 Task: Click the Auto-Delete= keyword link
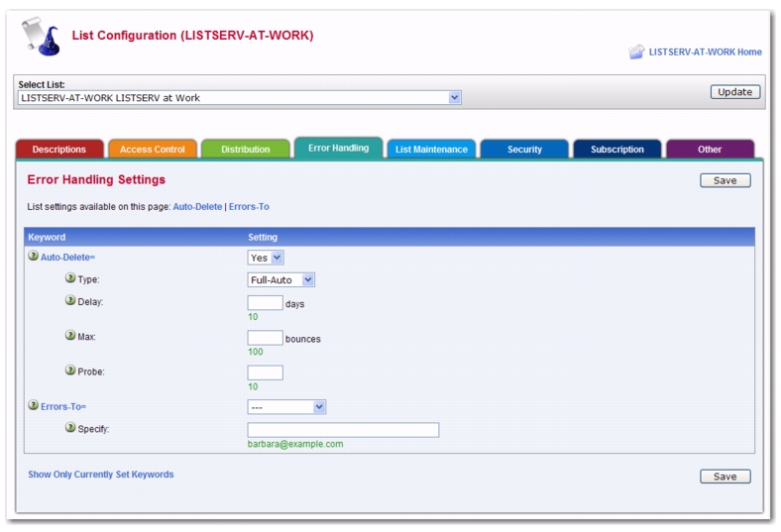point(67,258)
